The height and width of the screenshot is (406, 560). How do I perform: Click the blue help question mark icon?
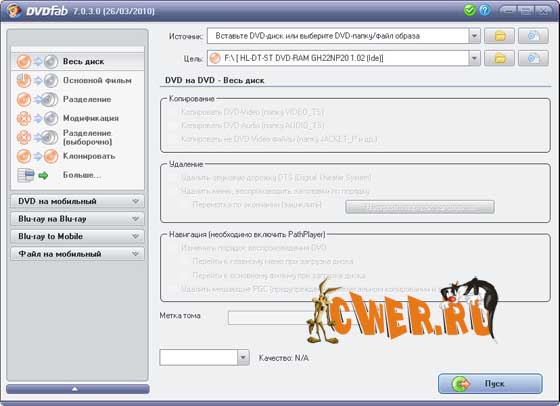(485, 10)
